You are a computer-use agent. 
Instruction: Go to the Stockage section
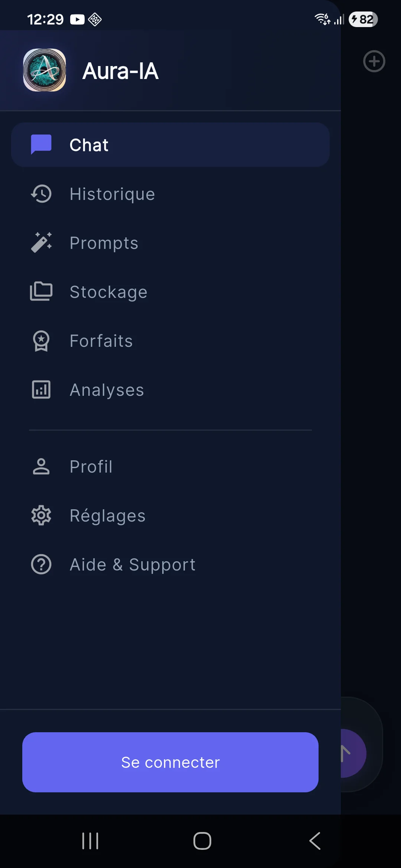(x=108, y=292)
